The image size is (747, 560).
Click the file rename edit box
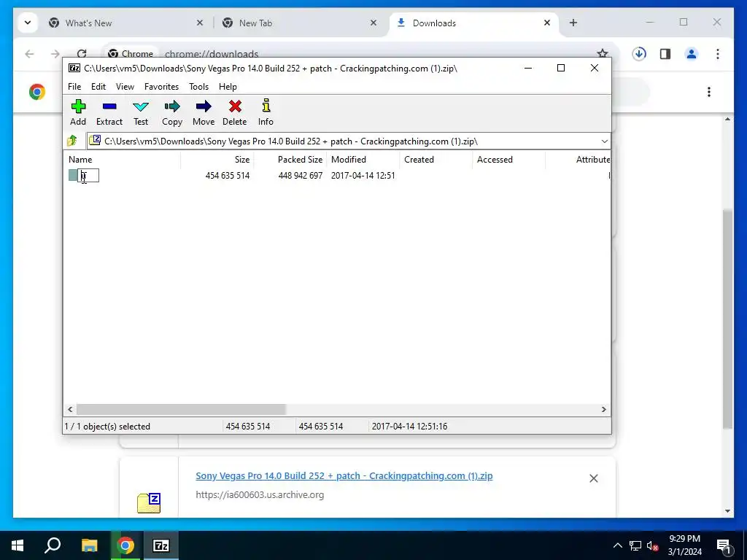(88, 176)
